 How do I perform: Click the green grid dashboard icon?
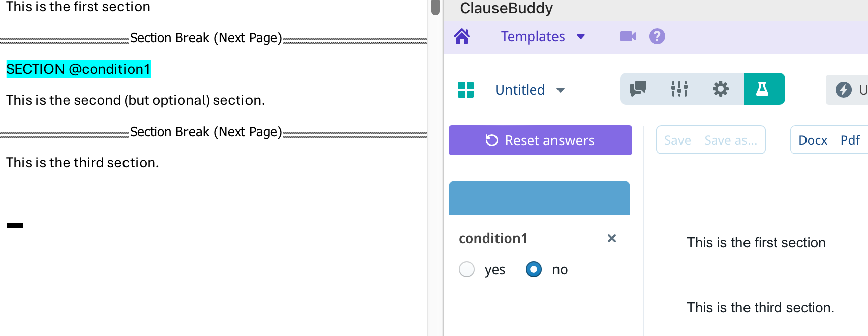[x=466, y=90]
